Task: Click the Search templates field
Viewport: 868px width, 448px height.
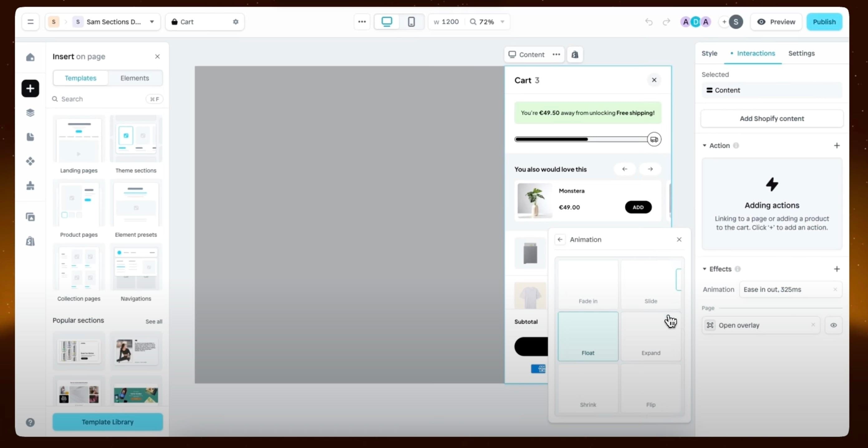Action: (x=108, y=99)
